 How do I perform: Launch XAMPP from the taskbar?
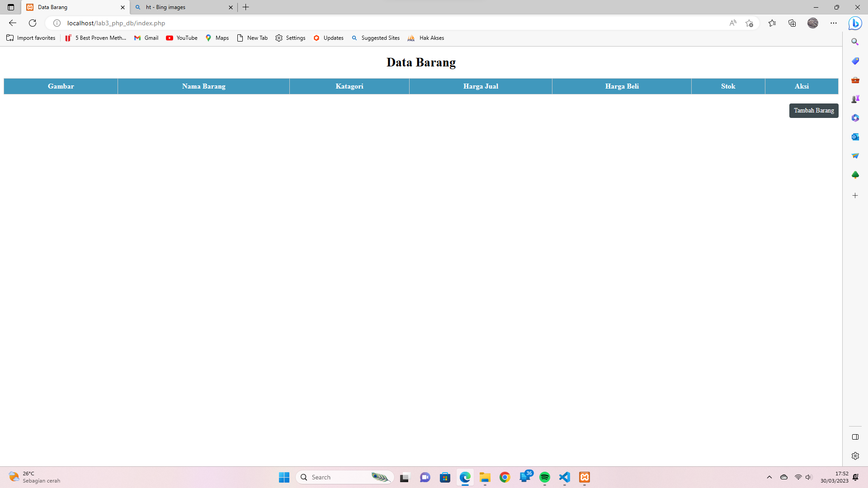point(585,477)
